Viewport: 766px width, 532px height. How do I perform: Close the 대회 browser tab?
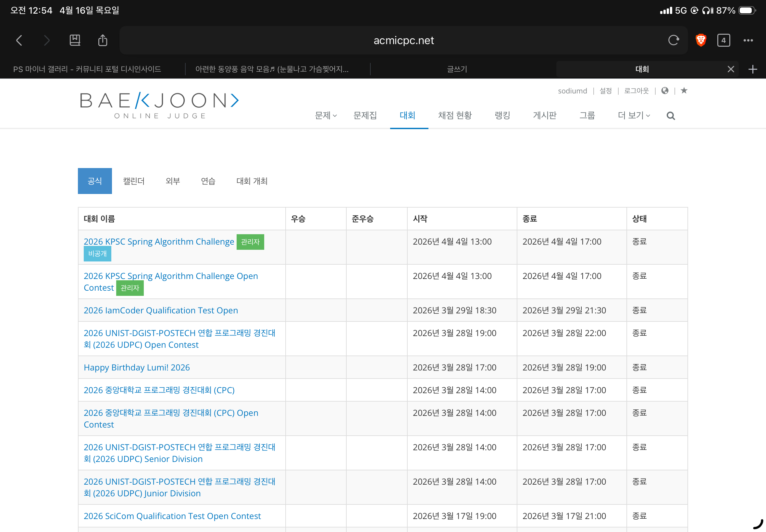pyautogui.click(x=731, y=69)
